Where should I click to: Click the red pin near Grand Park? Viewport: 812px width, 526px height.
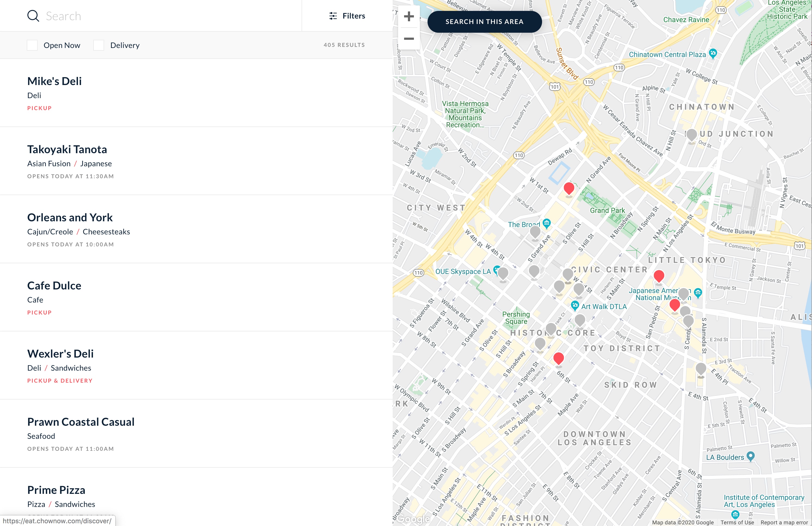[x=569, y=188]
